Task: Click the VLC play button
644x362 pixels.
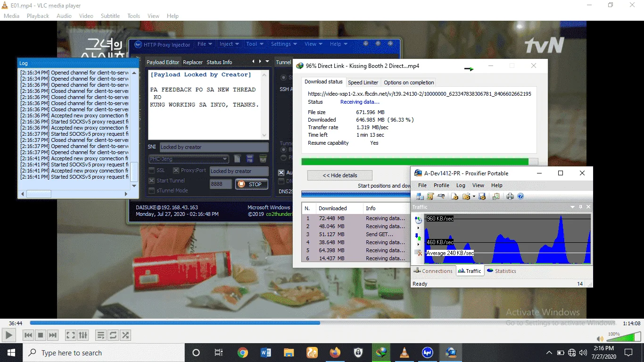Action: [8, 335]
